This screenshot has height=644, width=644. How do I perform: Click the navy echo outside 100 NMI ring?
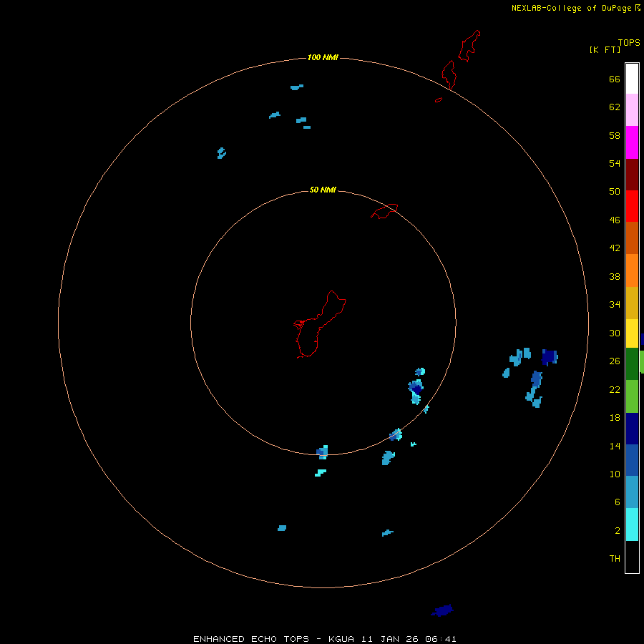click(x=442, y=610)
